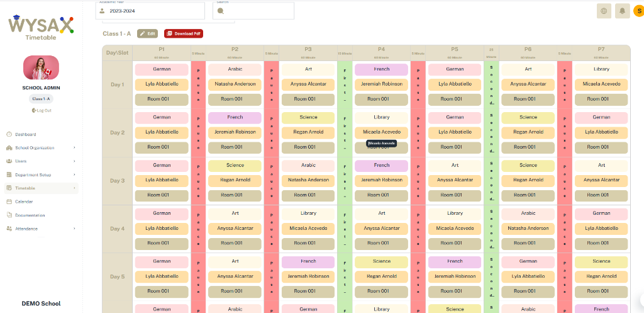Click Library subject in Day 1 P7
The height and width of the screenshot is (313, 644).
(x=601, y=69)
